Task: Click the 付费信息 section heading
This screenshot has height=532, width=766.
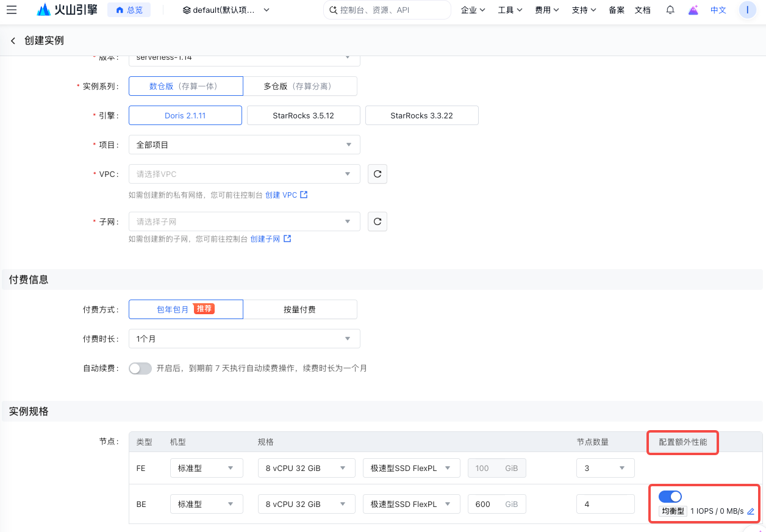Action: point(29,279)
